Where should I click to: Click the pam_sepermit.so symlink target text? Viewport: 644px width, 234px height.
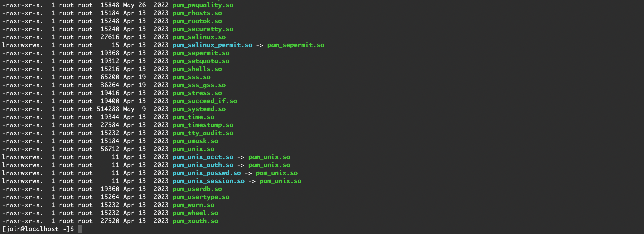[x=295, y=45]
